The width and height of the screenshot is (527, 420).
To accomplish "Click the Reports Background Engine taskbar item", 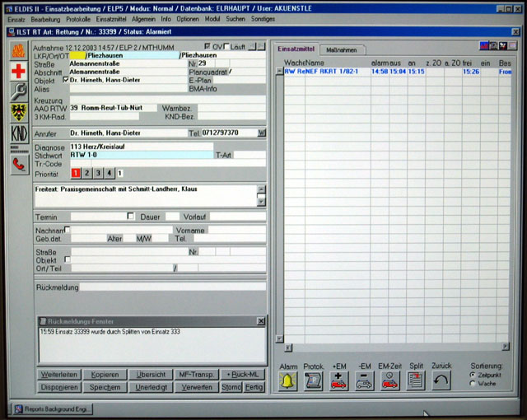I will point(53,408).
